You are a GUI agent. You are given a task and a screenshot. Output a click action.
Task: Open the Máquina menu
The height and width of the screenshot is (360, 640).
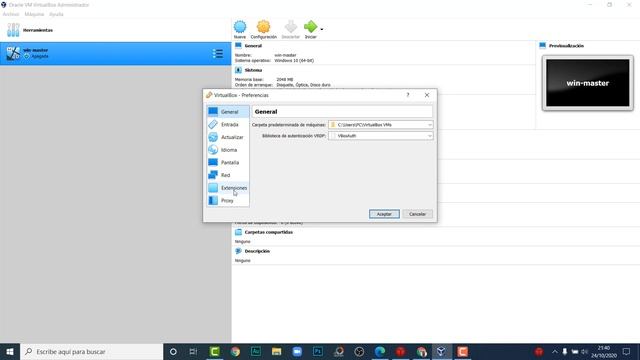click(x=34, y=14)
